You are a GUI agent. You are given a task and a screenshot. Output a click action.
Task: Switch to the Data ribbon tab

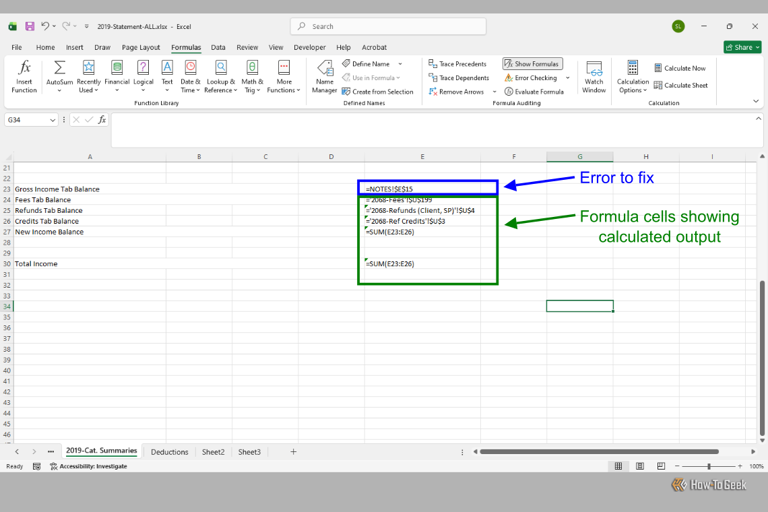coord(218,48)
